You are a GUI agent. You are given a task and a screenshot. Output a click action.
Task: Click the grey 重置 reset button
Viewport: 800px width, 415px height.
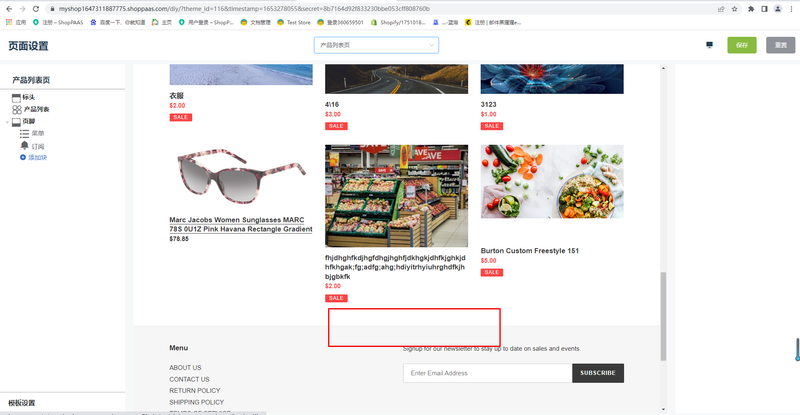click(780, 45)
